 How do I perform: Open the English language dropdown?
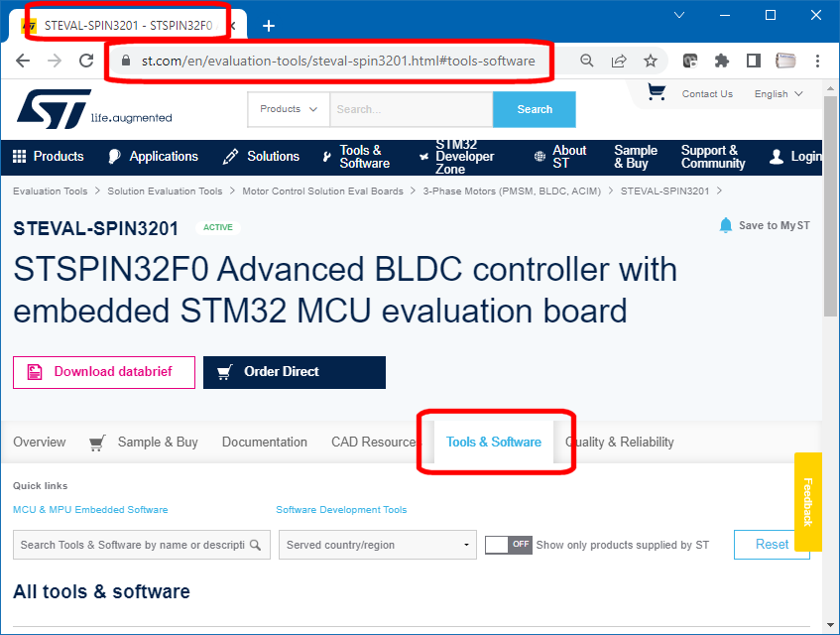pos(779,94)
